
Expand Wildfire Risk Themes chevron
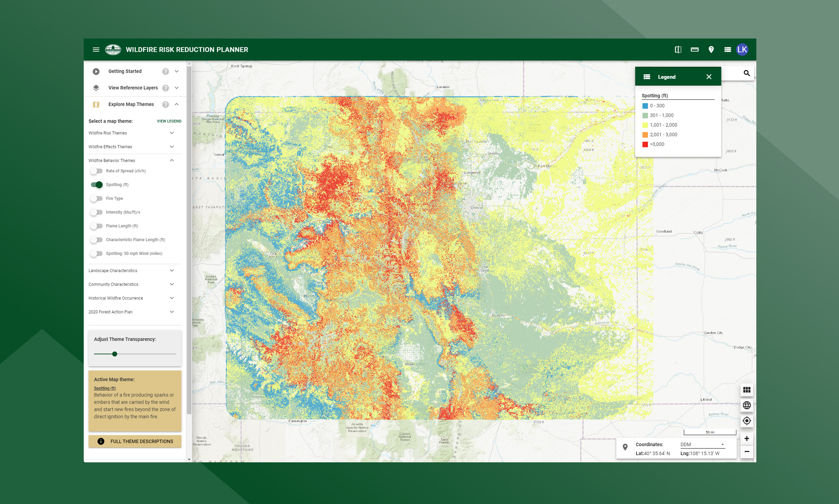(172, 133)
